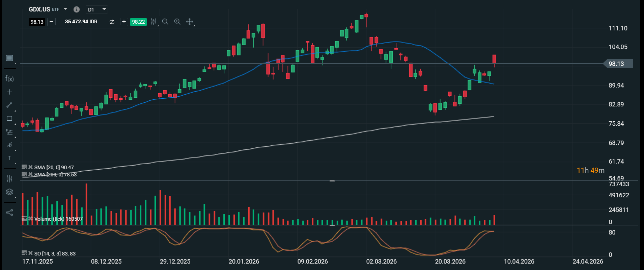
Task: Open the f(x) indicators menu
Action: 9,79
